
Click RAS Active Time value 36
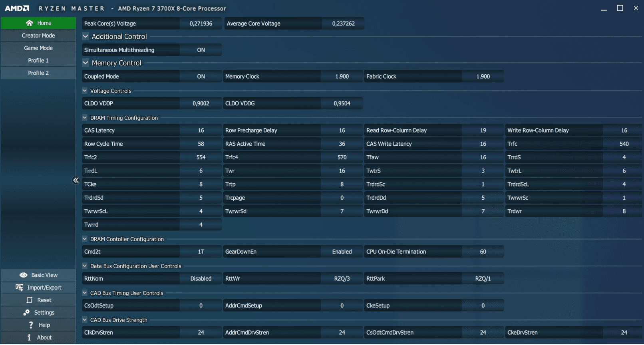click(x=342, y=144)
